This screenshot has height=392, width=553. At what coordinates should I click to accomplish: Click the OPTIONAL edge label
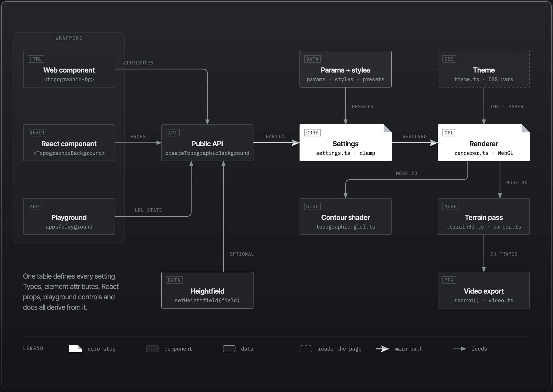coord(242,254)
